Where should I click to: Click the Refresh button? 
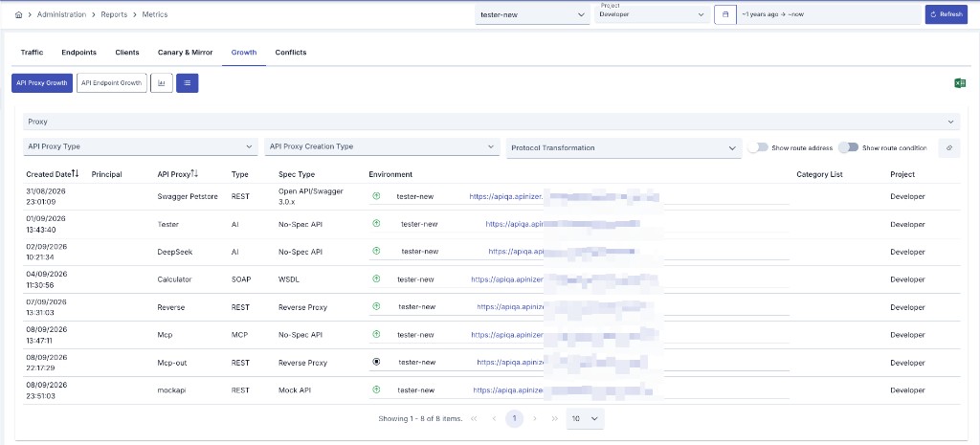pos(947,14)
